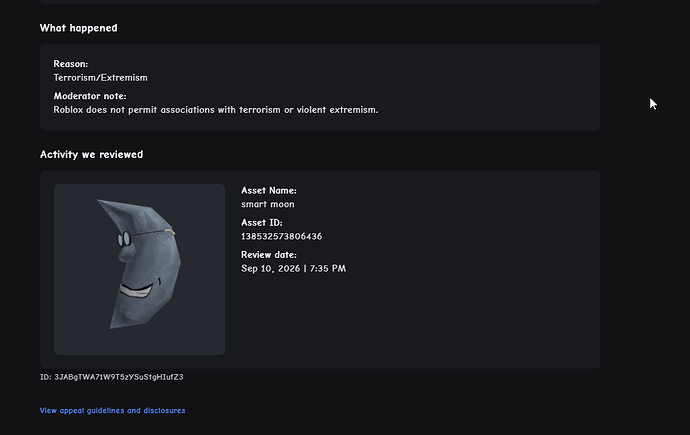Click the 'Moderator note:' label

(x=90, y=96)
